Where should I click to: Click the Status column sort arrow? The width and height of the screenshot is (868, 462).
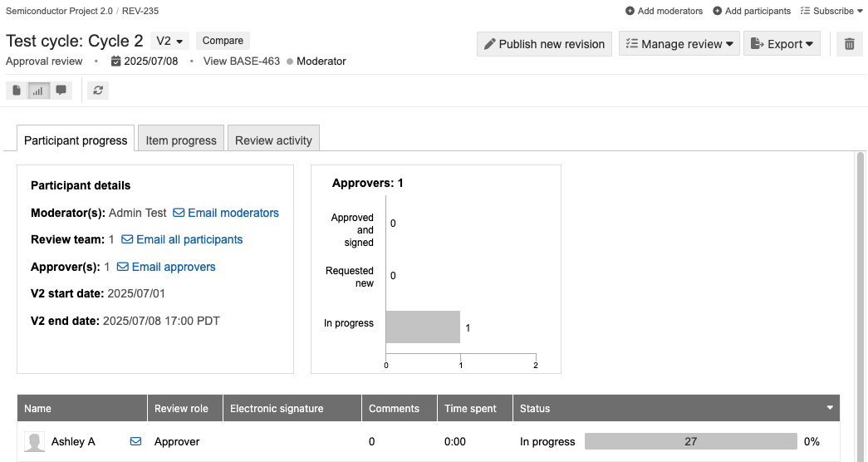(829, 408)
